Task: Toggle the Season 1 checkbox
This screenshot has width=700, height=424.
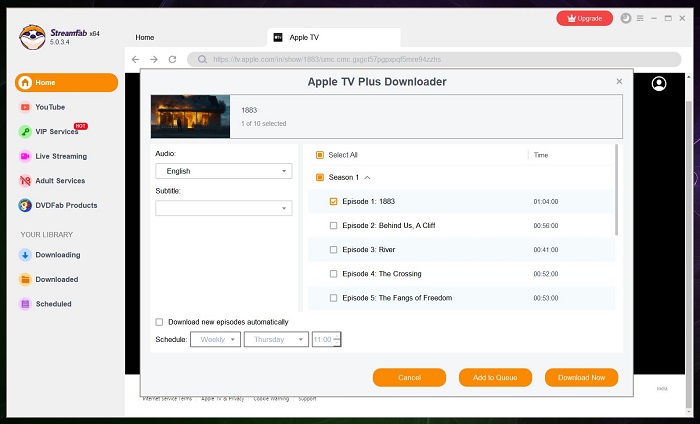Action: (320, 177)
